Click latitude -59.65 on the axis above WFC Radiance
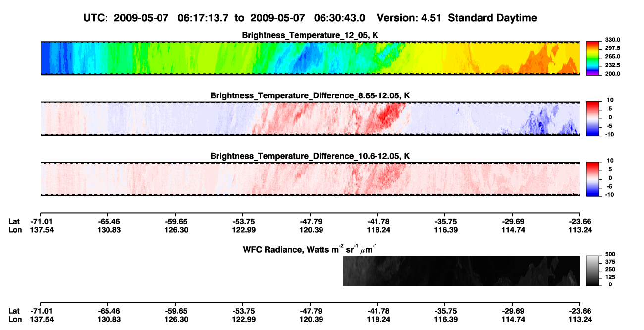The width and height of the screenshot is (644, 330). tap(175, 221)
